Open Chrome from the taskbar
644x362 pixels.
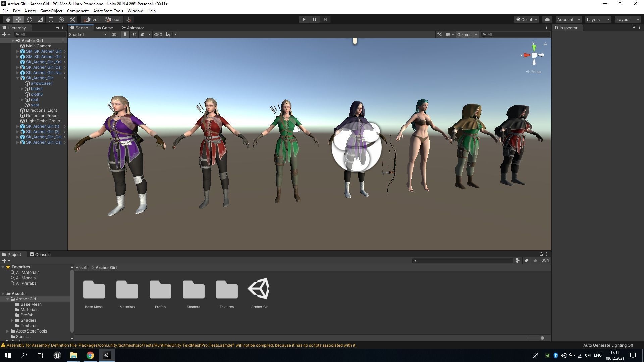click(90, 355)
